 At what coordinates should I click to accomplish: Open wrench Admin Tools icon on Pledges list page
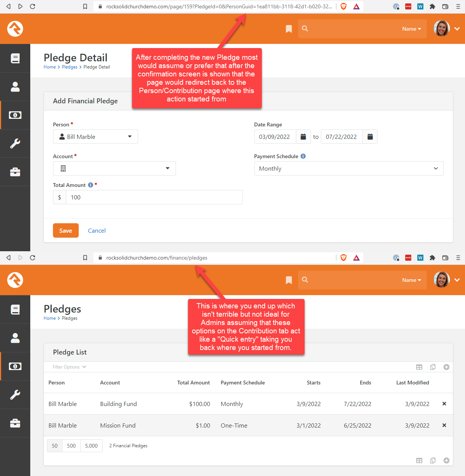(x=15, y=395)
